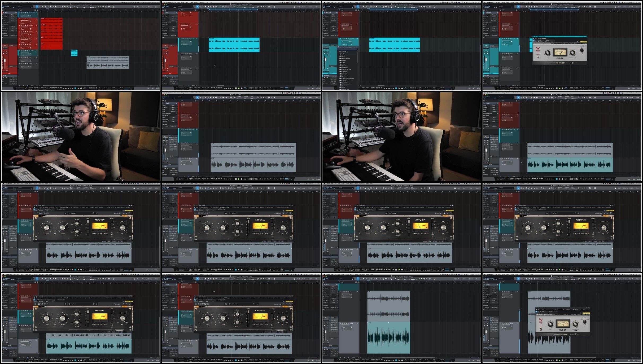This screenshot has height=364, width=643.
Task: Click small cyan clip in red-clips frame
Action: 74,53
